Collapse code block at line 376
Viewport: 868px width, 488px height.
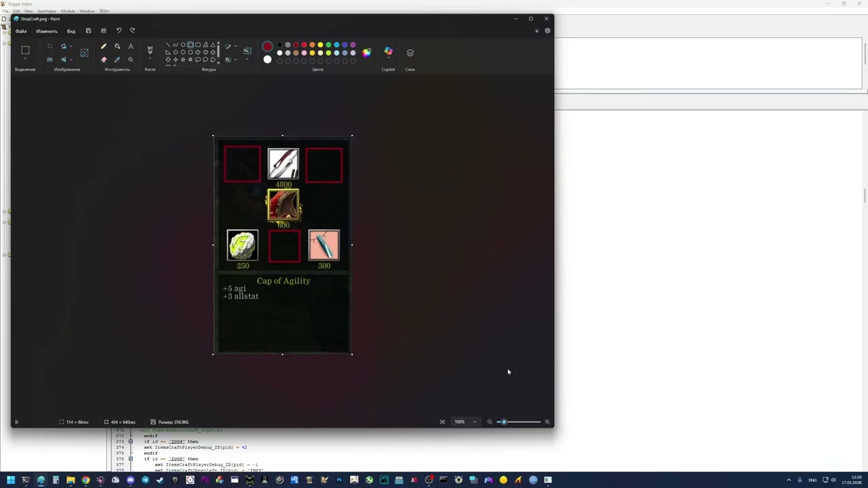click(131, 459)
